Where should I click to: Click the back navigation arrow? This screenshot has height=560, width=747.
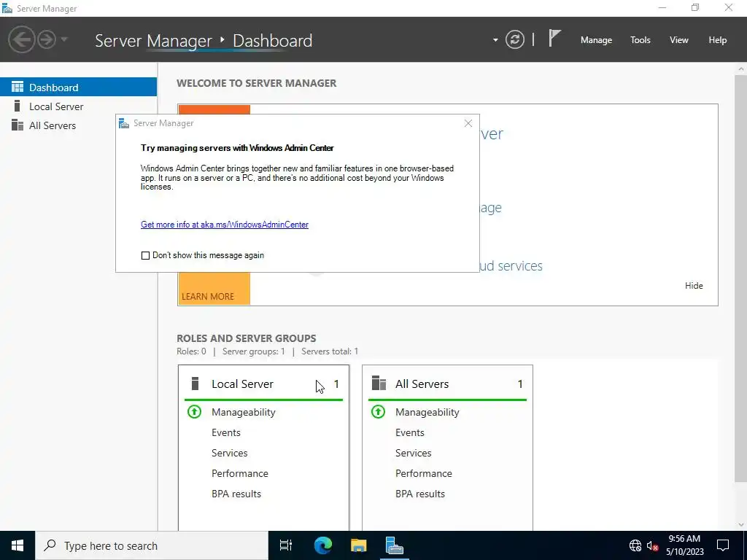point(21,39)
